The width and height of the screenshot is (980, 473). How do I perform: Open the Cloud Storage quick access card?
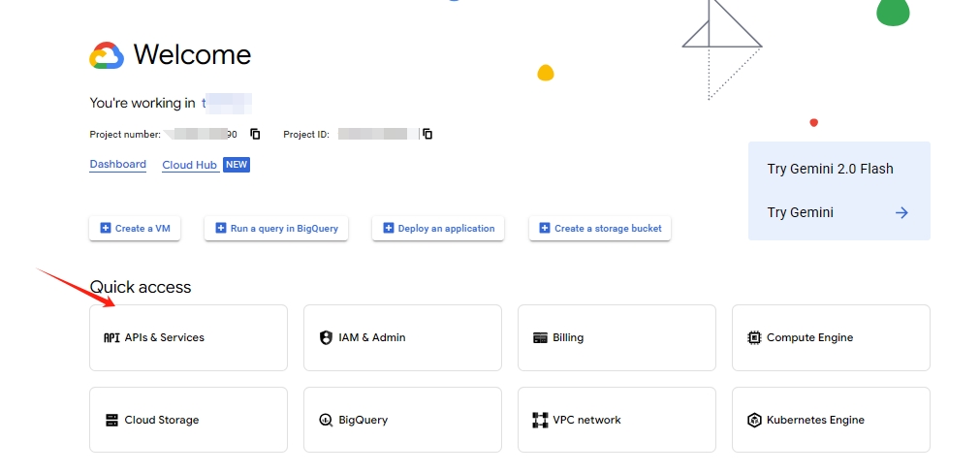188,420
